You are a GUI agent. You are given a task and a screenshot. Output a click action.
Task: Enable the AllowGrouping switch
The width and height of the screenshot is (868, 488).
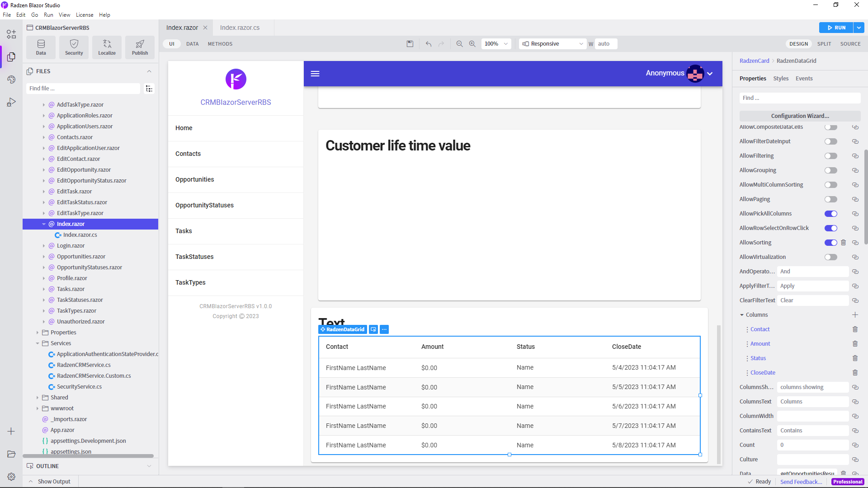tap(830, 170)
